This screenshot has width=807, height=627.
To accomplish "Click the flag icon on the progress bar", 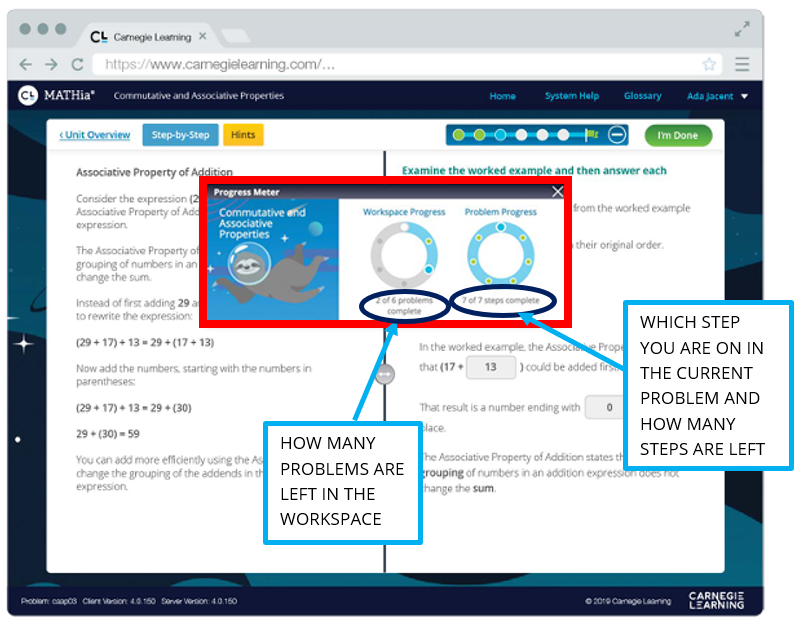I will (592, 135).
